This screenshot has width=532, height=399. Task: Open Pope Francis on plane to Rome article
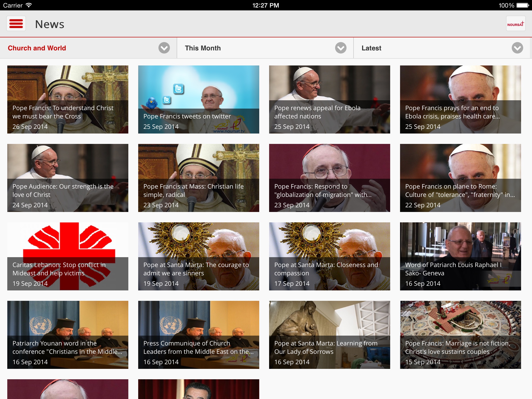[460, 178]
